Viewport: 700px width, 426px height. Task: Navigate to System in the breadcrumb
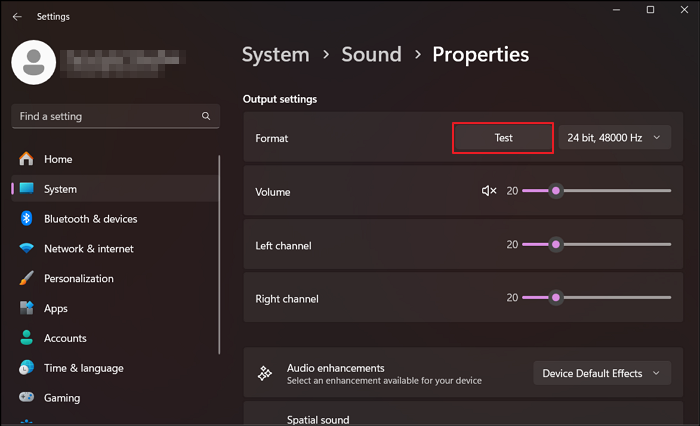click(x=275, y=55)
